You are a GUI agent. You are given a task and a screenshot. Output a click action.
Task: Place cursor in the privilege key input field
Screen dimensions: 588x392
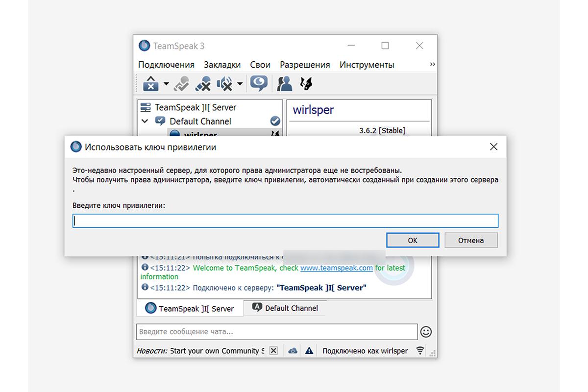pos(285,220)
